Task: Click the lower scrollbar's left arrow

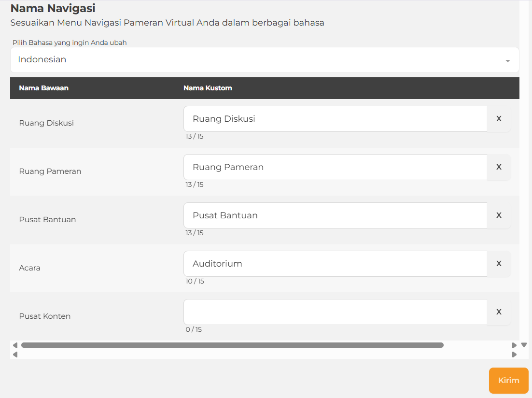Action: tap(15, 354)
